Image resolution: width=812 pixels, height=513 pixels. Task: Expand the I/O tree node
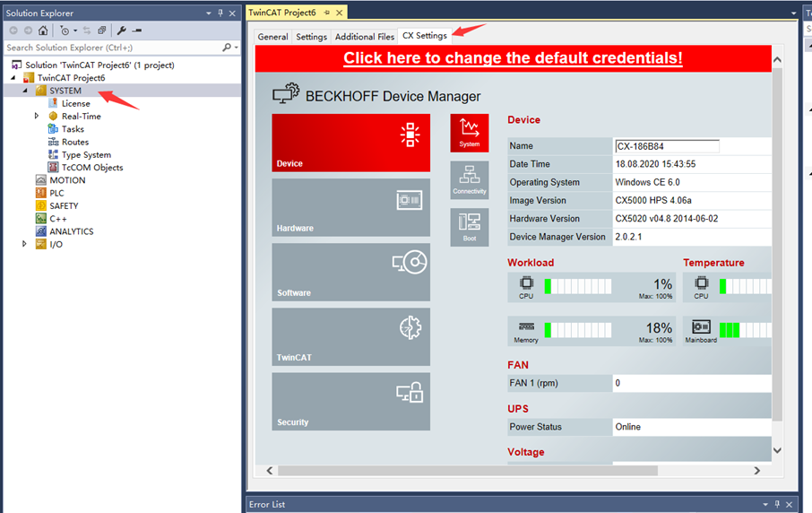tap(24, 244)
